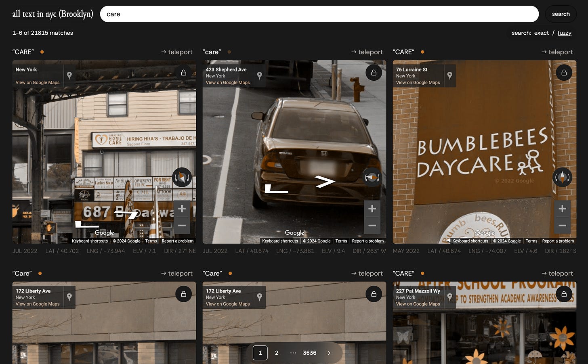588x364 pixels.
Task: Teleport to the "CARE" result at 76 Lorraine St
Action: point(557,52)
